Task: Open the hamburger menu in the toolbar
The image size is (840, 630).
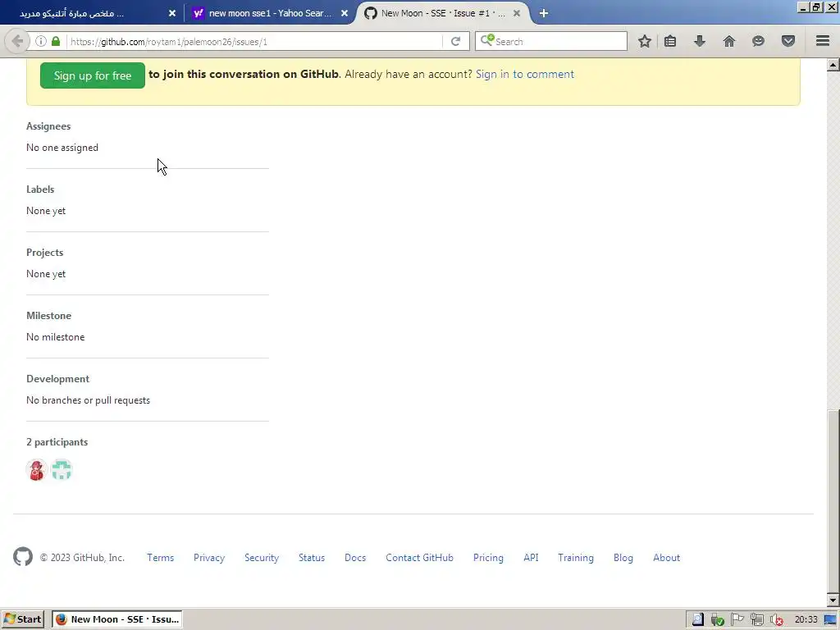Action: (823, 41)
